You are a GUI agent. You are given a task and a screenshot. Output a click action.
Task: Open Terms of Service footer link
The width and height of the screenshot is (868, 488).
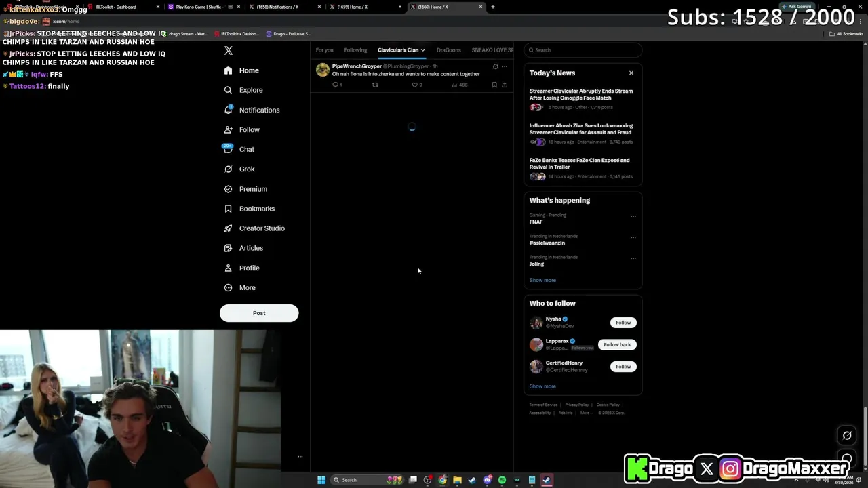tap(543, 405)
